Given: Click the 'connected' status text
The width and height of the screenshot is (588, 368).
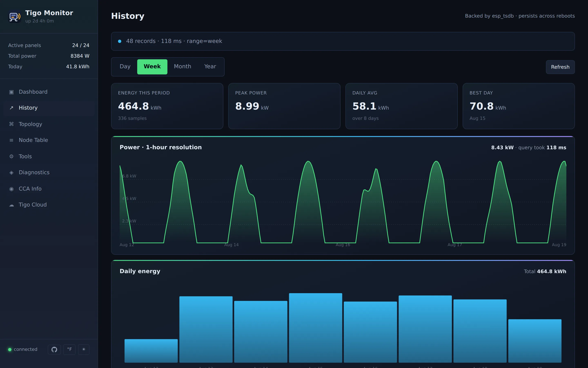Looking at the screenshot, I should coord(26,350).
